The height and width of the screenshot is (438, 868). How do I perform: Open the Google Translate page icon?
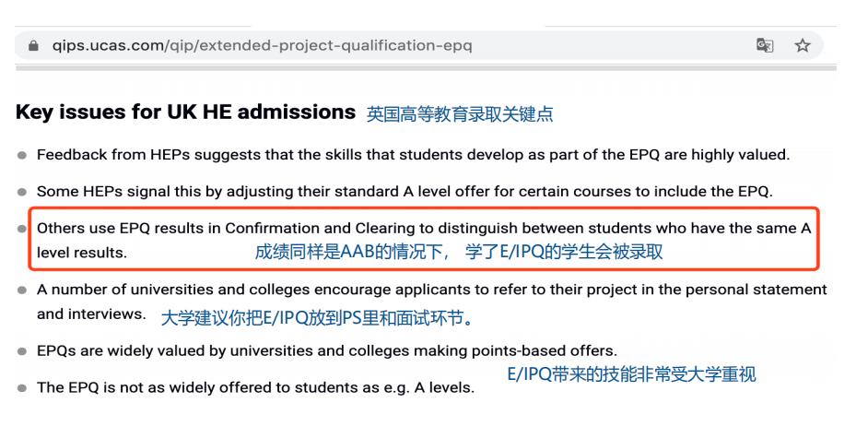[x=765, y=45]
